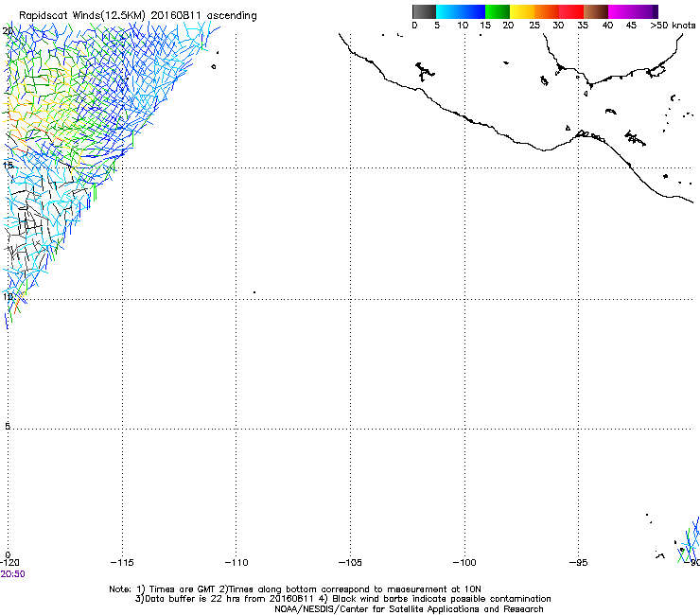This screenshot has height=615, width=700.
Task: Click the note line '3)Data buffer is 22 hrs'
Action: coord(342,599)
